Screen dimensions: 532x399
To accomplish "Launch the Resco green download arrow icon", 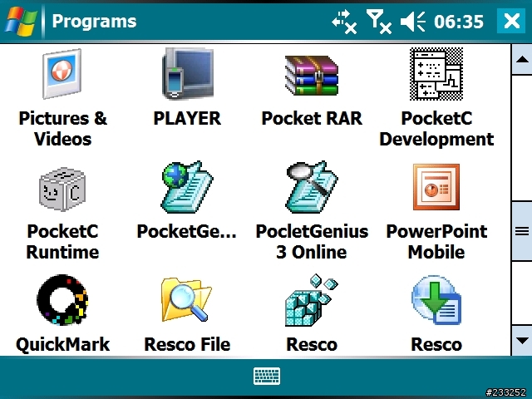I will click(436, 300).
